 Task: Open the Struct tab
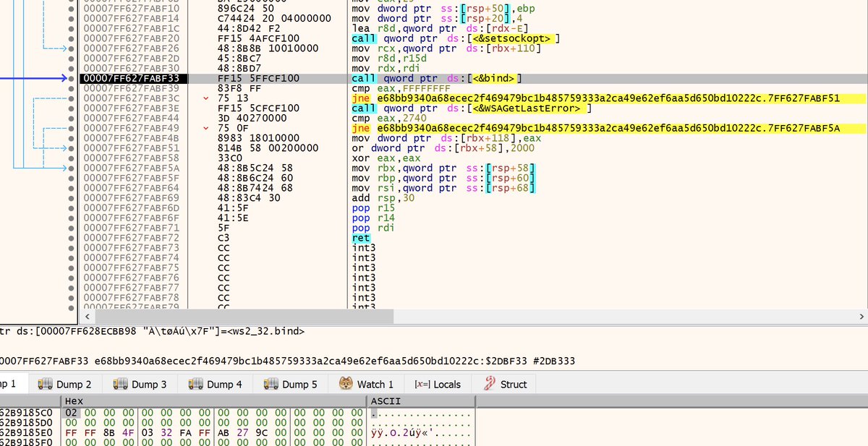coord(505,385)
